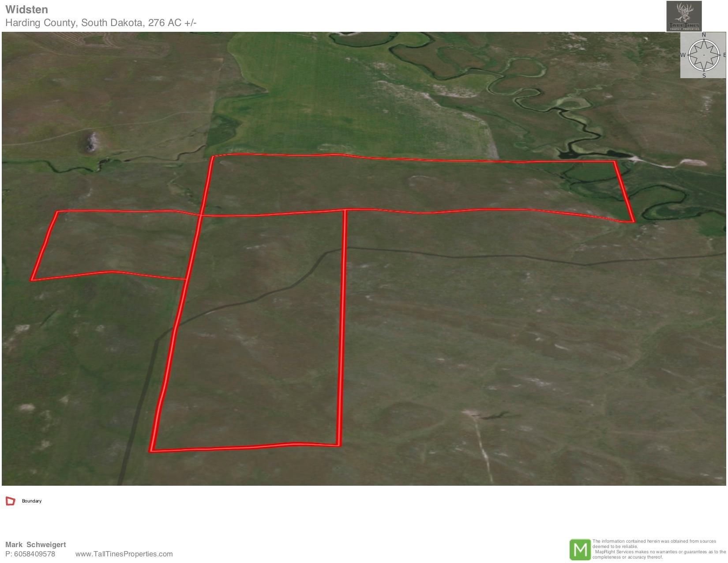The width and height of the screenshot is (728, 563).
Task: Toggle the Boundary layer visibility
Action: point(10,500)
